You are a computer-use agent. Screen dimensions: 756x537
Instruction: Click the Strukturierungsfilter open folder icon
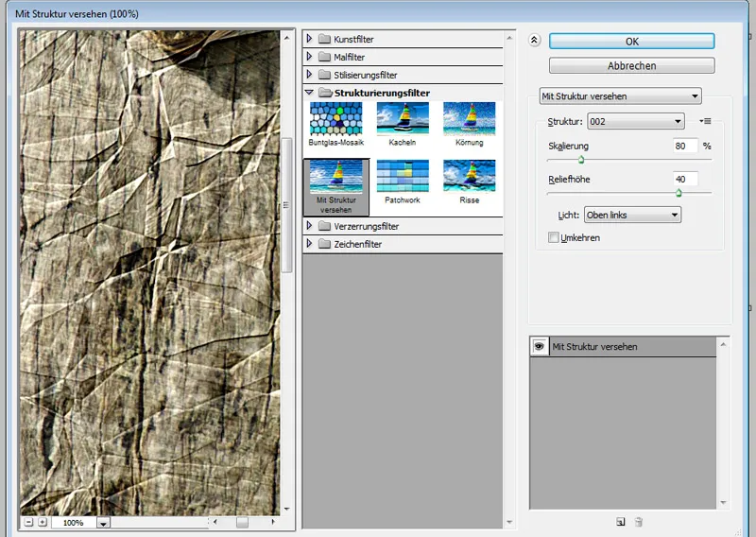pyautogui.click(x=325, y=92)
